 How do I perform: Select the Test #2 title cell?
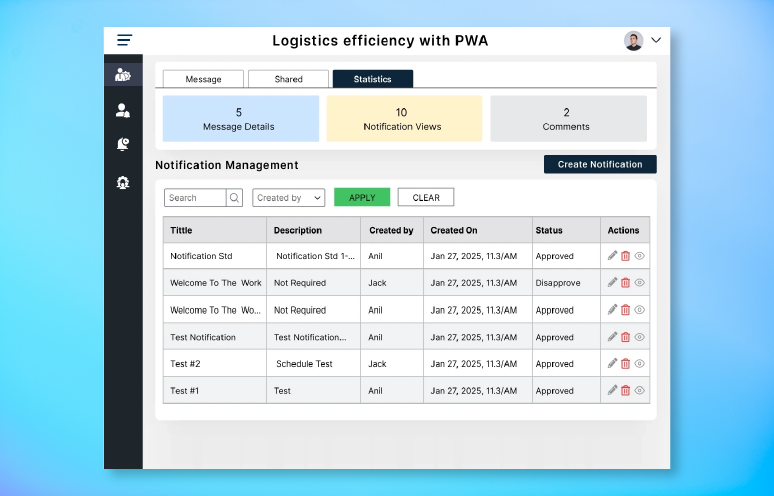coord(215,364)
